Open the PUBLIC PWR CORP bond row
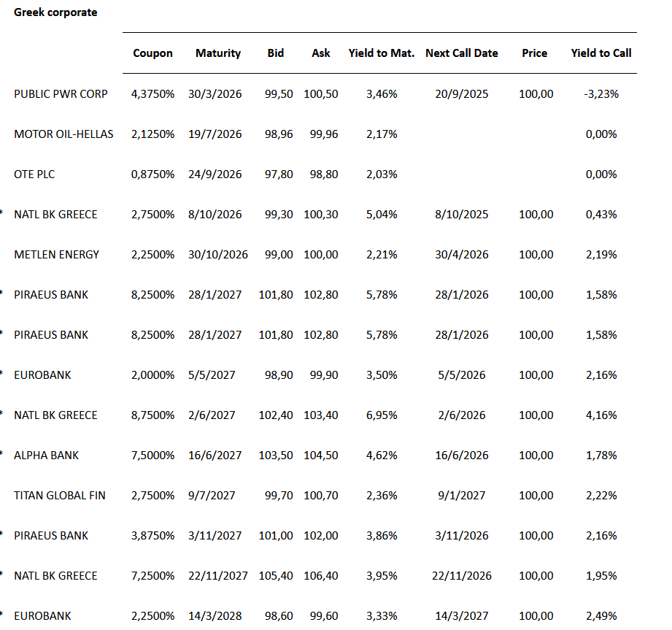The height and width of the screenshot is (630, 672). pos(61,94)
